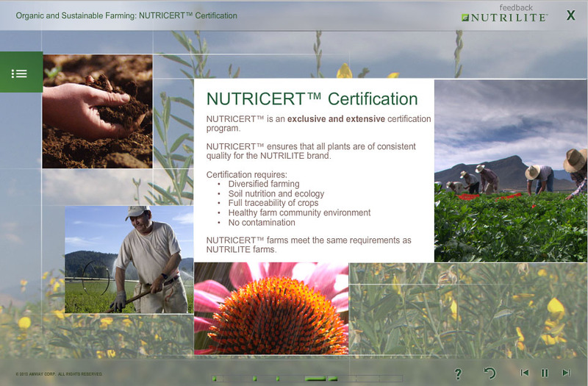Jump to the second progress bar marker
This screenshot has height=386, width=588.
coord(254,379)
